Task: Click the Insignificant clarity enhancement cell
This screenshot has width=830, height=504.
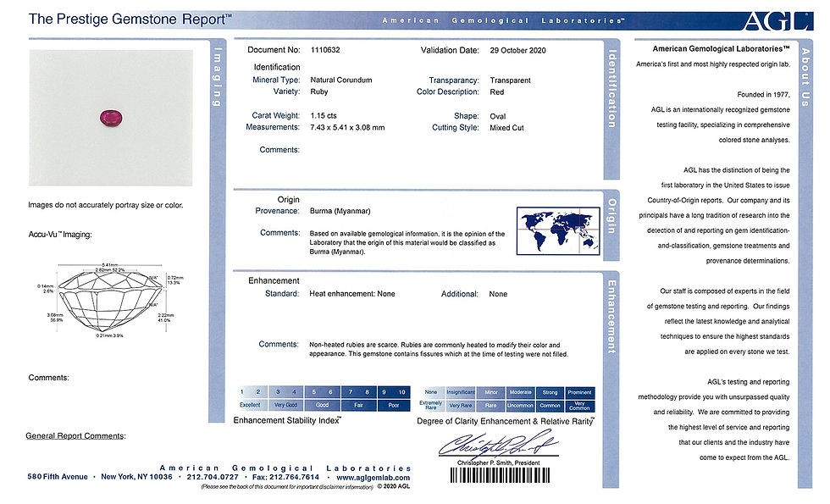Action: coord(461,392)
